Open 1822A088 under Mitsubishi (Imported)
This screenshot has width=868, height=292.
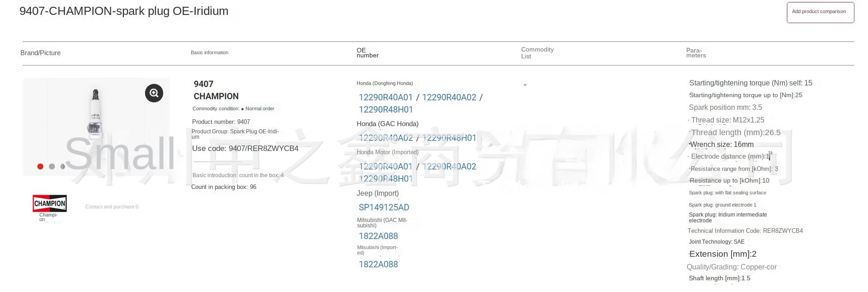tap(378, 264)
